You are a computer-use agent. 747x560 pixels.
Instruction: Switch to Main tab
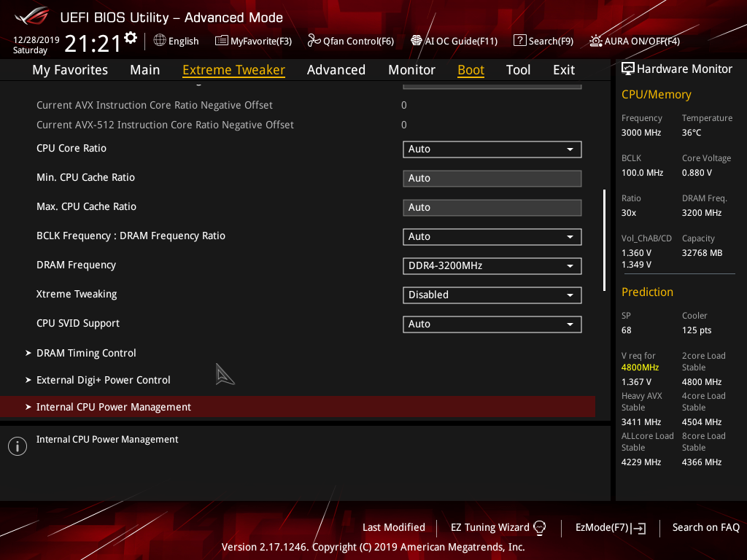click(145, 70)
